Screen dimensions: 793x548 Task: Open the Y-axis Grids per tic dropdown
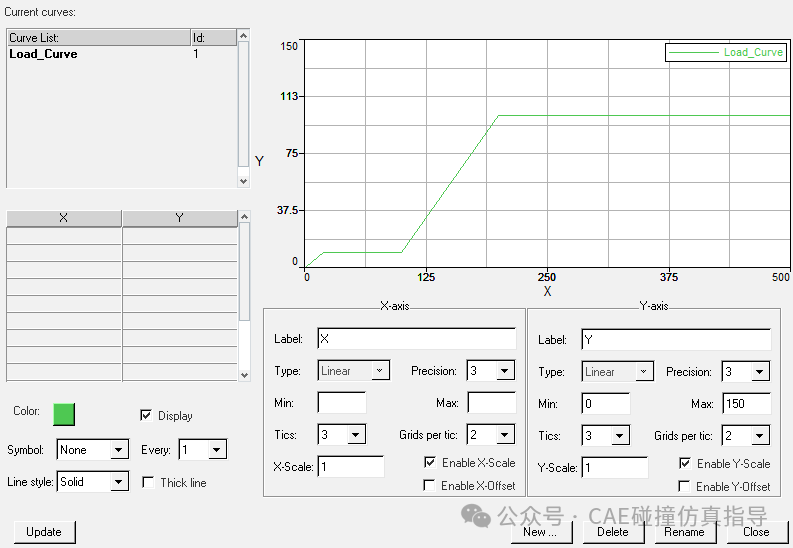(x=746, y=436)
